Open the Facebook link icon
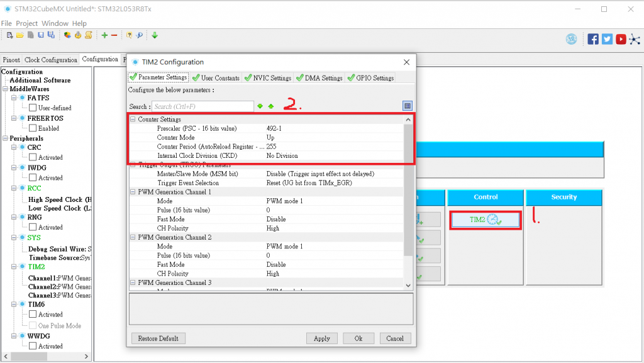Screen dimensions: 644x363 click(593, 39)
